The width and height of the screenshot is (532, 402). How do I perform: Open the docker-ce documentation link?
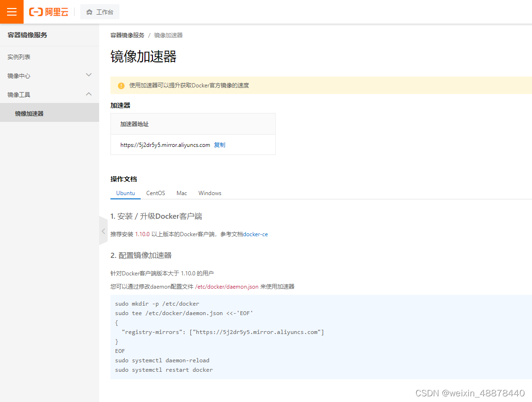click(x=255, y=234)
